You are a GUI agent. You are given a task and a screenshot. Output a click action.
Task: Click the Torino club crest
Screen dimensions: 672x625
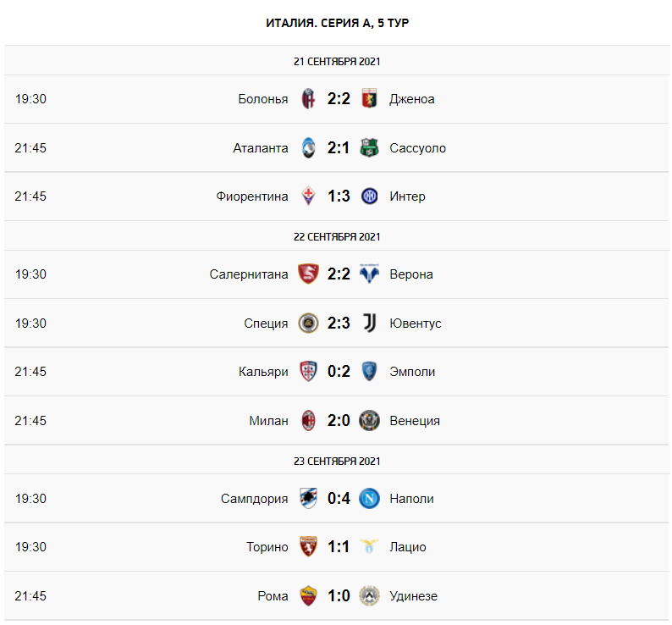[x=308, y=546]
